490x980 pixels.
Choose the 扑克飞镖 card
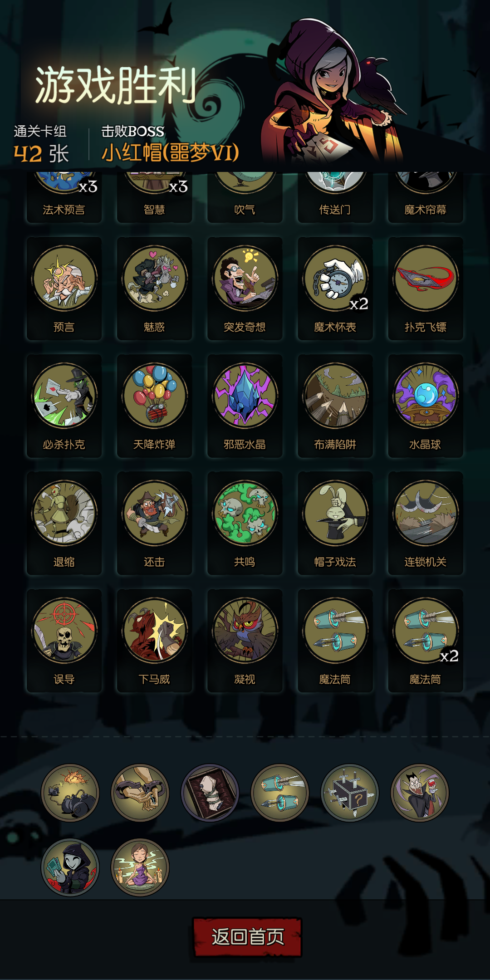pyautogui.click(x=426, y=289)
